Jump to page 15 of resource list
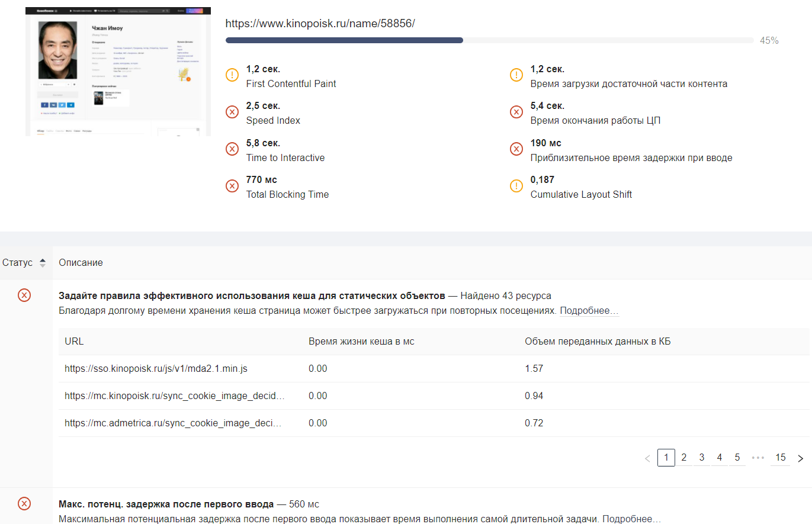Screen dimensions: 812x524 781,458
